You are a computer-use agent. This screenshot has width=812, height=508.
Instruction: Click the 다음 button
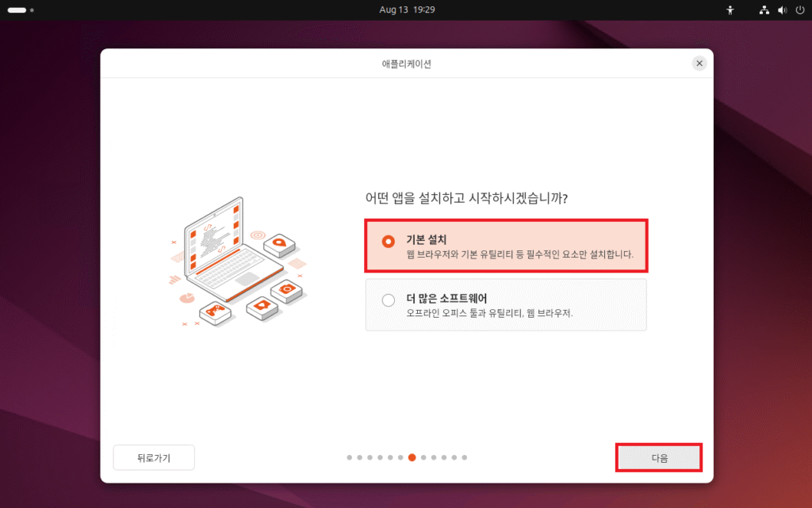coord(659,457)
